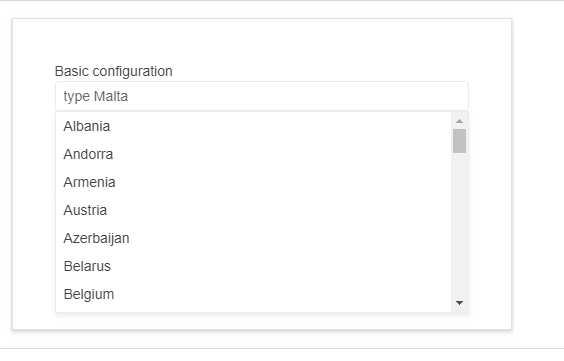
Task: Click the blank space in the Austria row
Action: (279, 210)
